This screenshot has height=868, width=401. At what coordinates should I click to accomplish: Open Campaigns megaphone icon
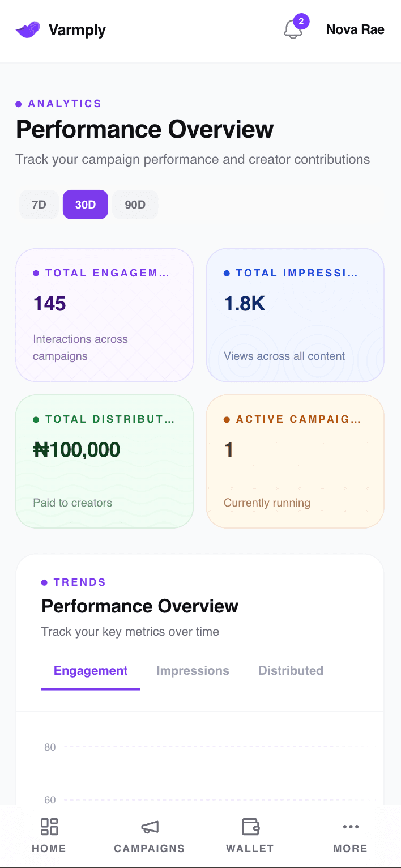tap(150, 827)
